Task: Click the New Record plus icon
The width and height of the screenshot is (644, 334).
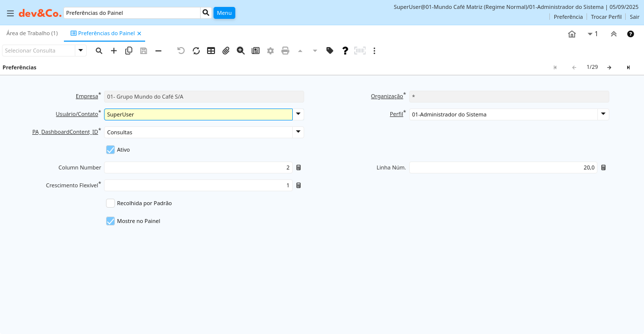Action: click(114, 51)
